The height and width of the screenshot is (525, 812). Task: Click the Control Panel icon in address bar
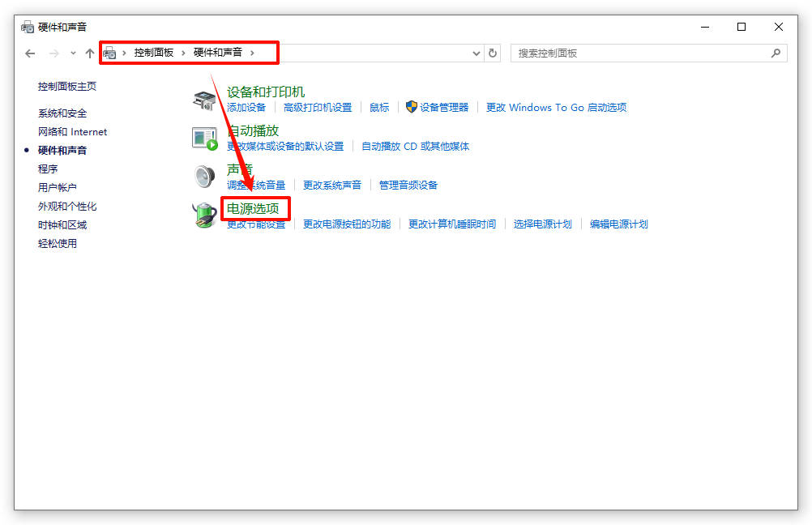point(109,53)
